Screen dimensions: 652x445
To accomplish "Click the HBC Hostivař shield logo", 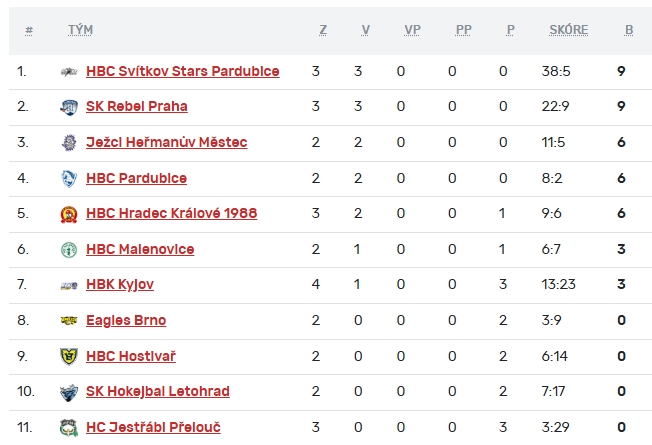I will pyautogui.click(x=69, y=357).
